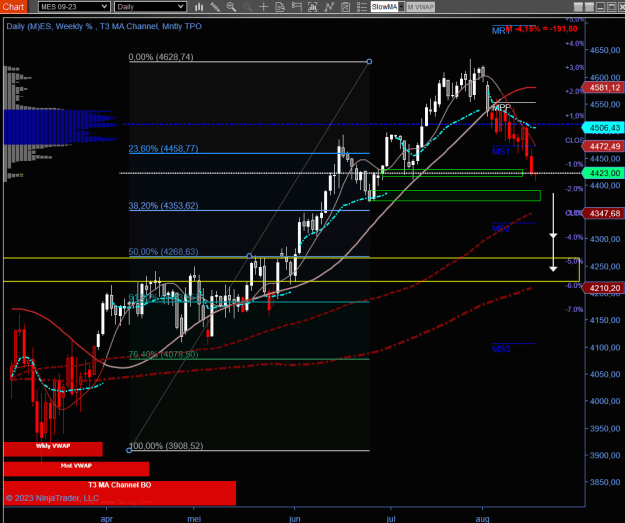Click the 3850,00 price axis label
This screenshot has height=523, width=625.
[x=605, y=482]
